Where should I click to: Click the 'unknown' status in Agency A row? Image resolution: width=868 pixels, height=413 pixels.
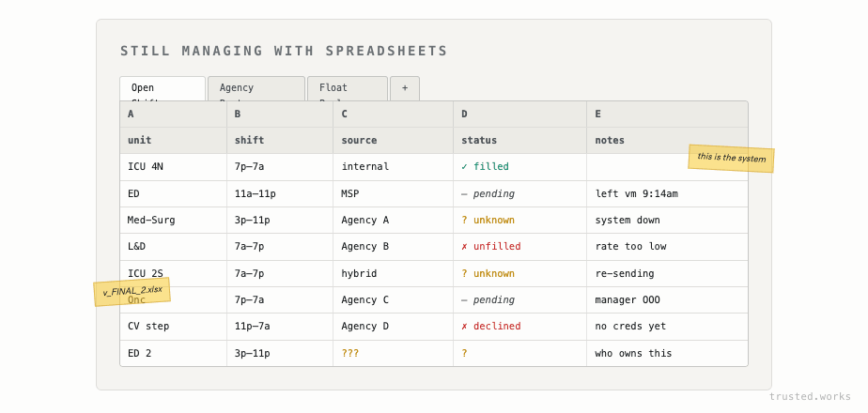tap(519, 220)
